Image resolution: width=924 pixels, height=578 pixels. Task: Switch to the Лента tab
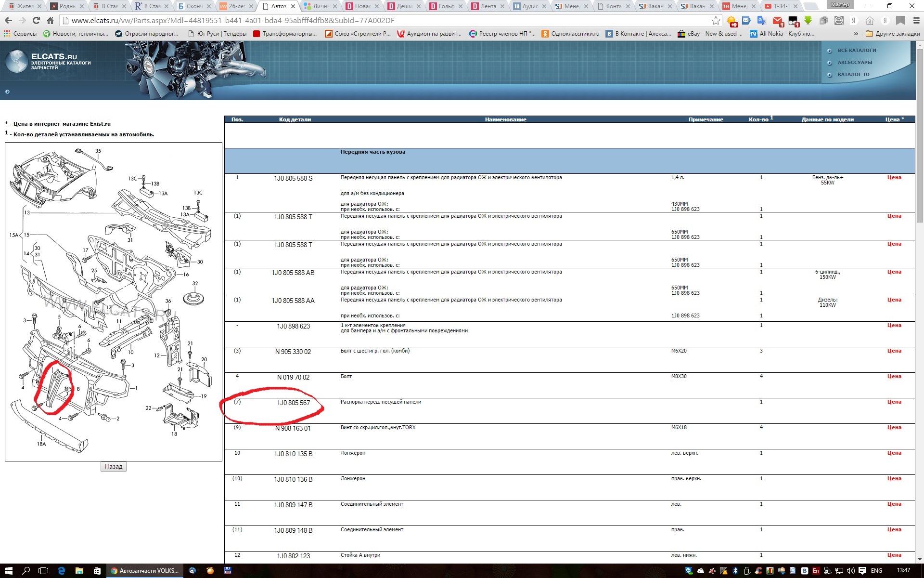[x=488, y=6]
